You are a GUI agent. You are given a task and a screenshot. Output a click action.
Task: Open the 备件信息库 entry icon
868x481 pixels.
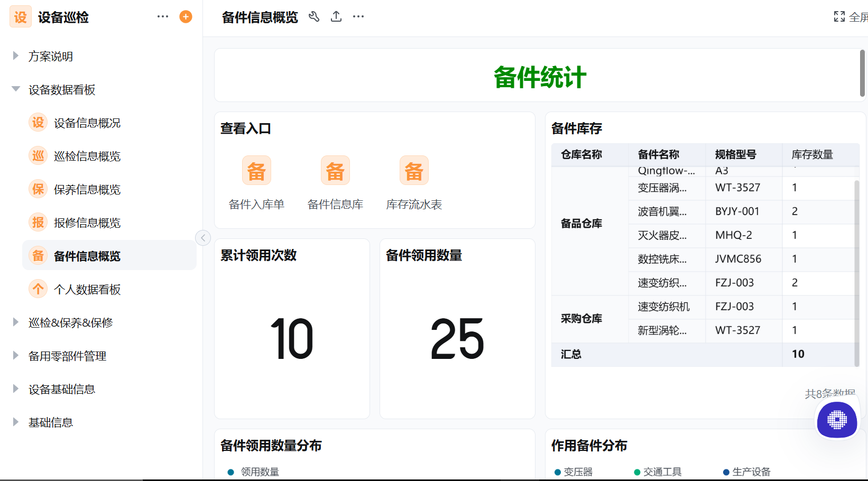(335, 170)
